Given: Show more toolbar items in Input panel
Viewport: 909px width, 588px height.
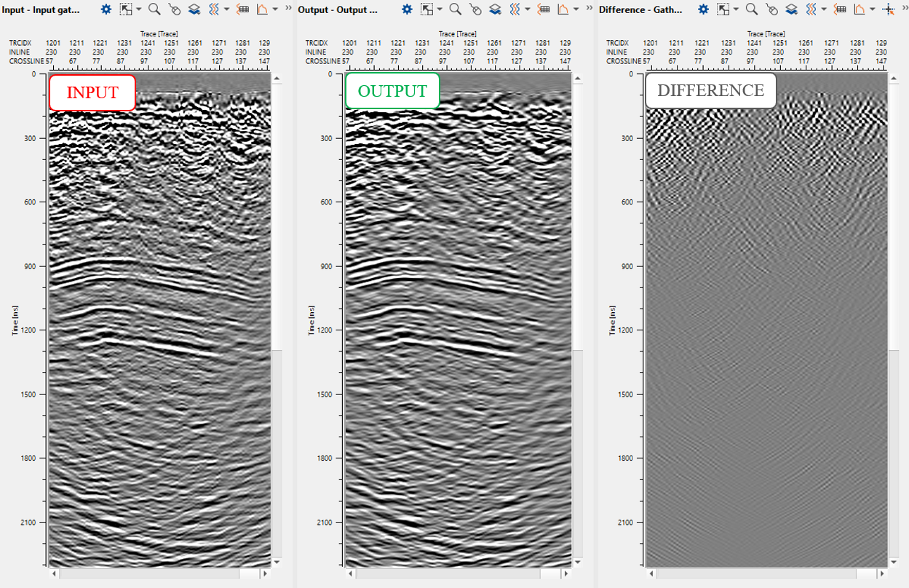Looking at the screenshot, I should click(x=288, y=8).
